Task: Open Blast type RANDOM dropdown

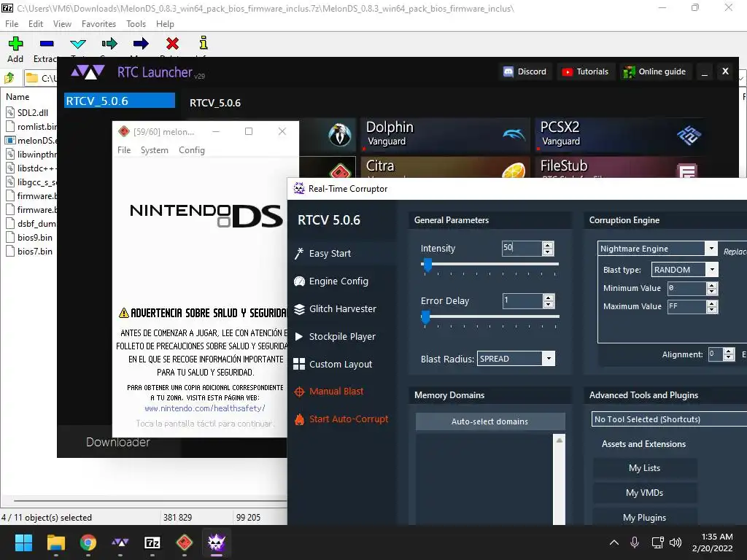Action: pyautogui.click(x=712, y=270)
